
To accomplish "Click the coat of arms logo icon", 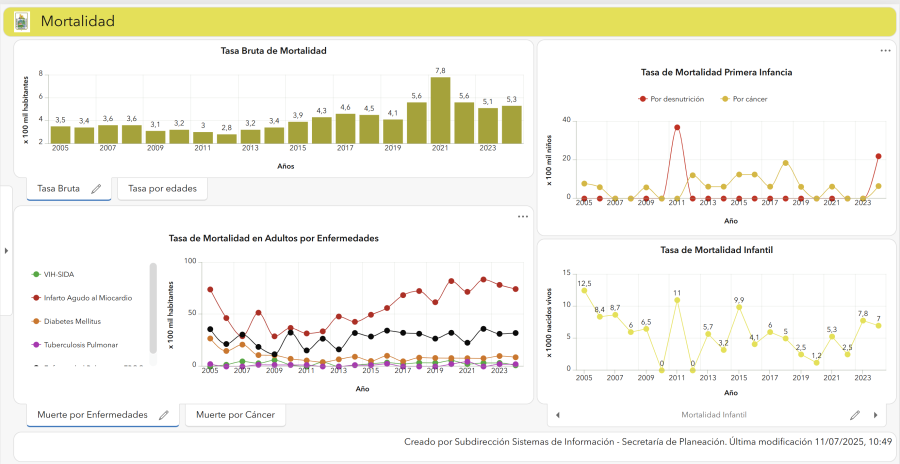I will (22, 22).
